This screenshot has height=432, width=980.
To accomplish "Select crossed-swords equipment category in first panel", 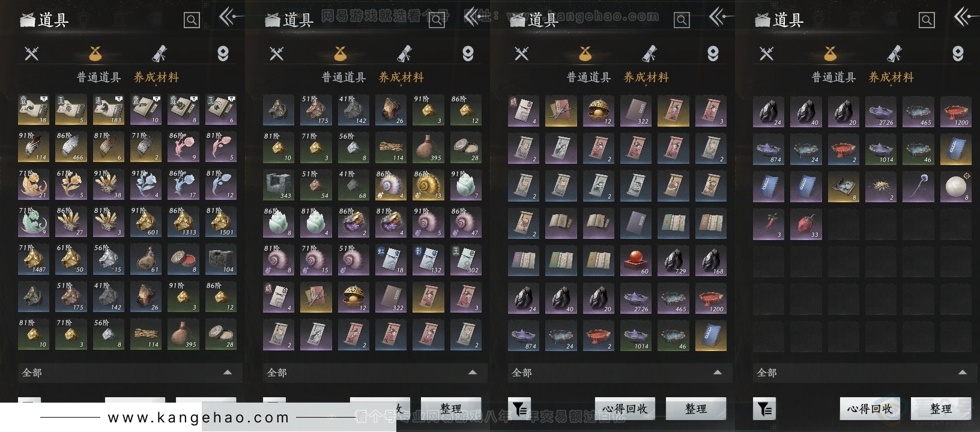I will pyautogui.click(x=32, y=53).
